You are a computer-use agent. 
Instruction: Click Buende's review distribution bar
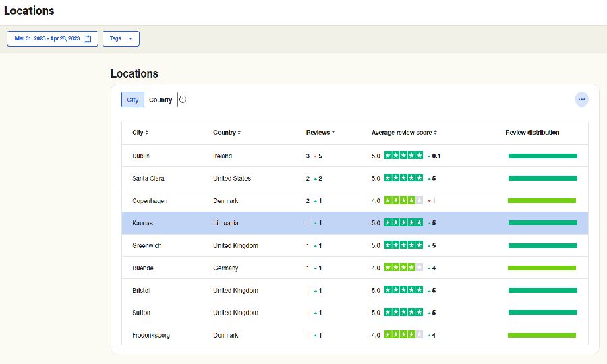542,268
